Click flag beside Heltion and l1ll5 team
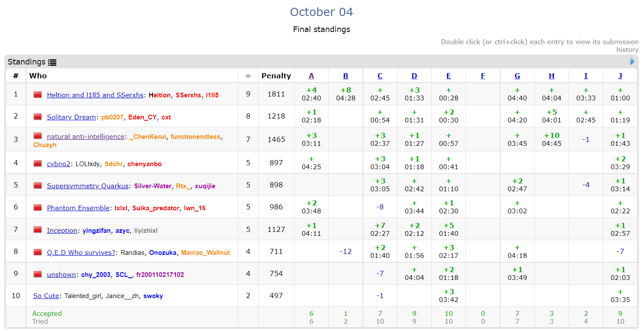This screenshot has width=644, height=331. point(38,95)
